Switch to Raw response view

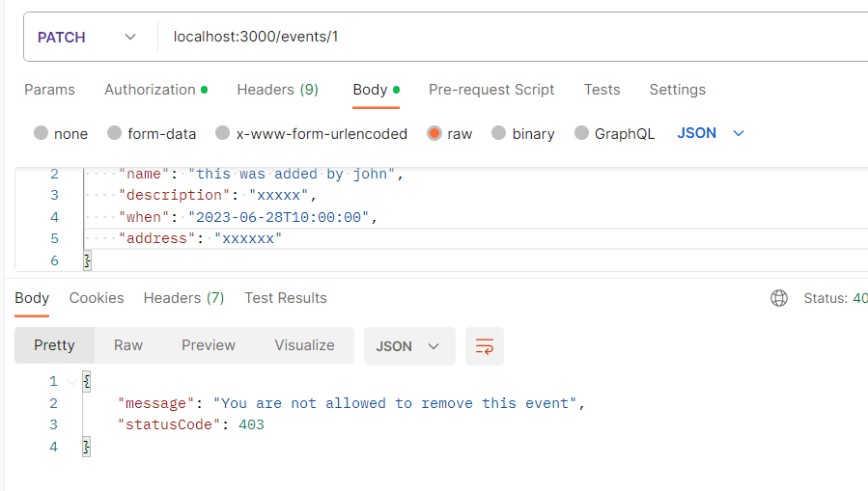click(128, 345)
